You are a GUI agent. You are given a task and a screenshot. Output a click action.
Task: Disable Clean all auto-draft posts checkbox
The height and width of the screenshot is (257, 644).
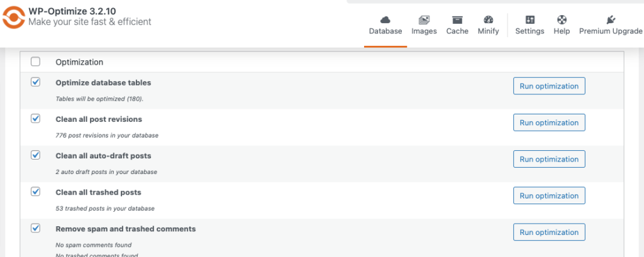click(x=36, y=155)
